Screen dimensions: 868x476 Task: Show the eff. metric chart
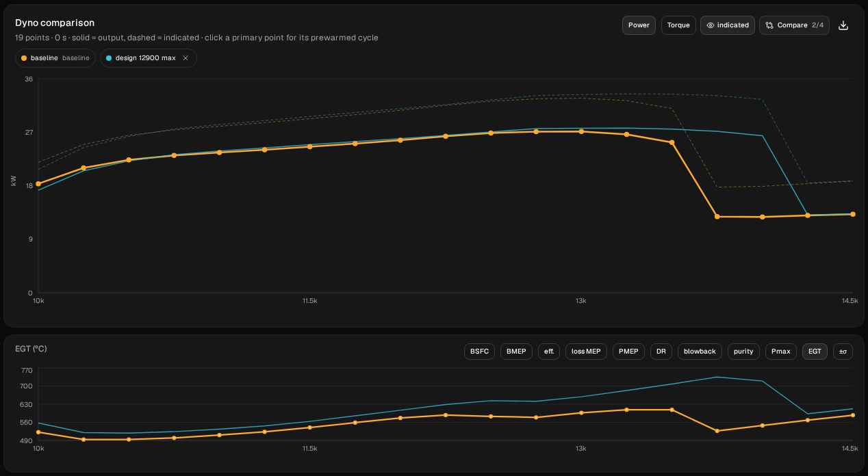549,352
